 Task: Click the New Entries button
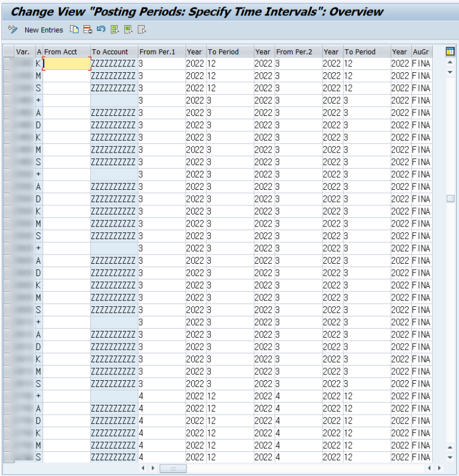point(44,30)
